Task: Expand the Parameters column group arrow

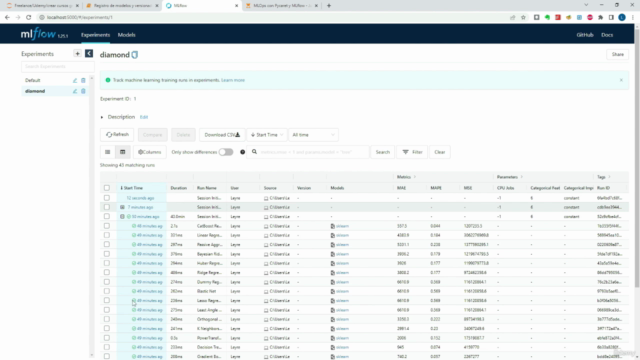Action: click(522, 177)
